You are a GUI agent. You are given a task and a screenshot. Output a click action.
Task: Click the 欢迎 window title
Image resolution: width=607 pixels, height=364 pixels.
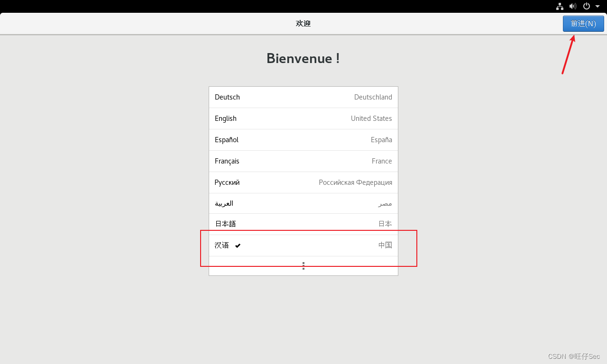coord(303,24)
